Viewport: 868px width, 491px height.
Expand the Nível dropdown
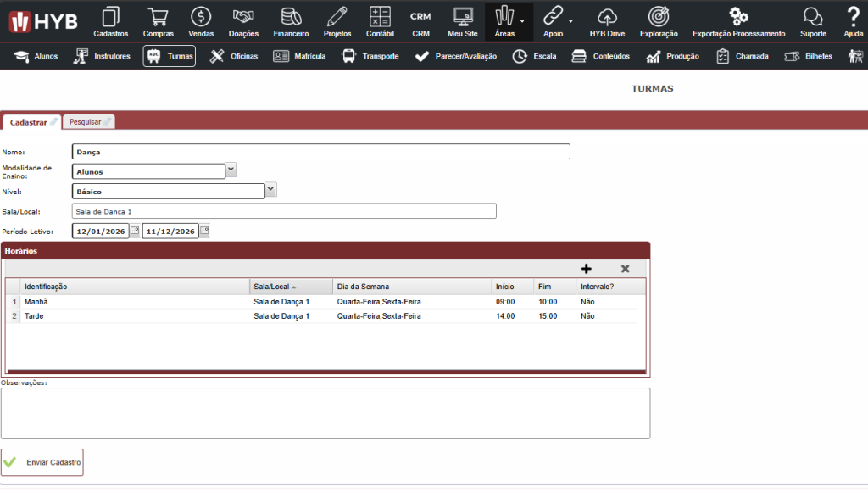tap(271, 190)
